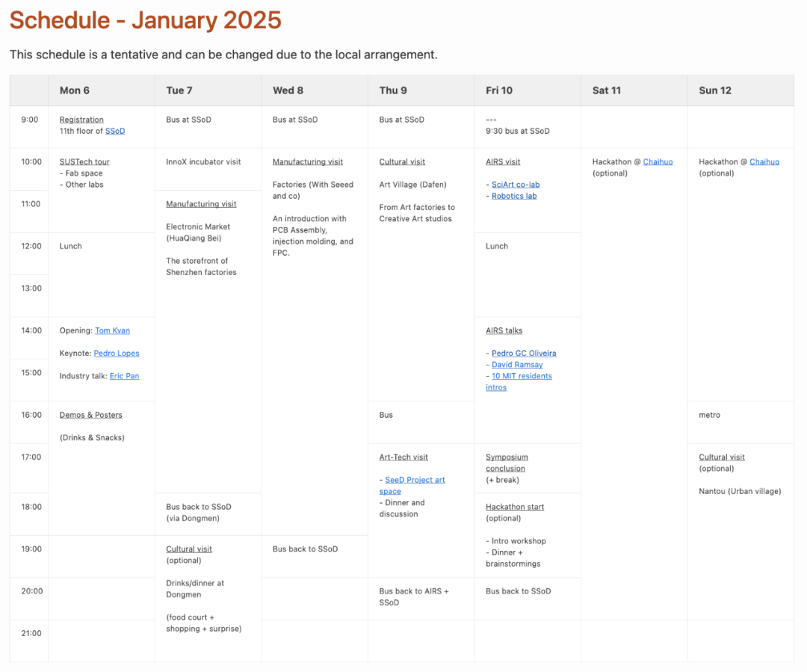Click the "Demos & Posters" heading

(x=91, y=415)
